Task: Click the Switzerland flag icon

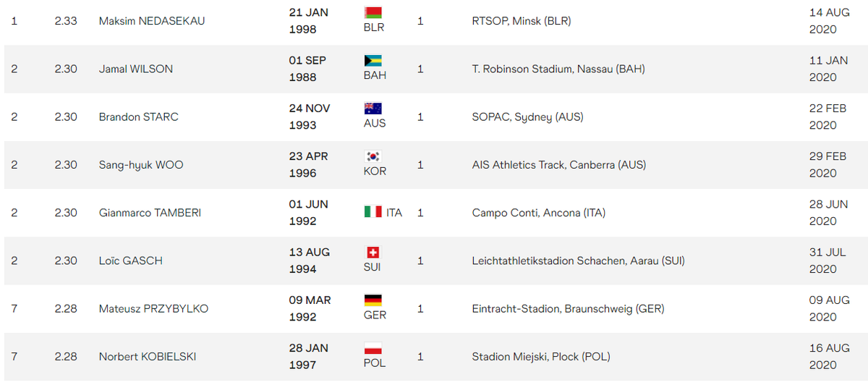Action: [x=373, y=252]
